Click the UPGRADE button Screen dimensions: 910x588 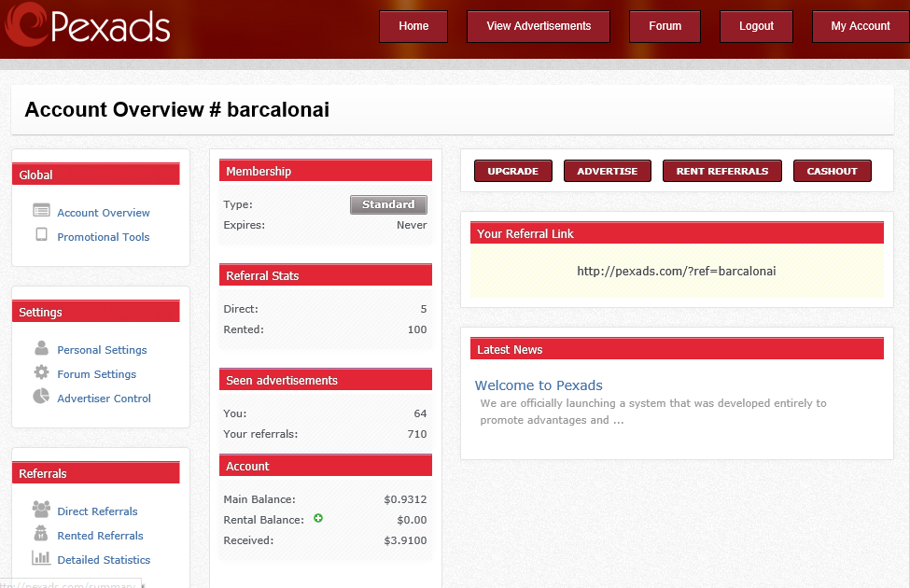point(513,171)
